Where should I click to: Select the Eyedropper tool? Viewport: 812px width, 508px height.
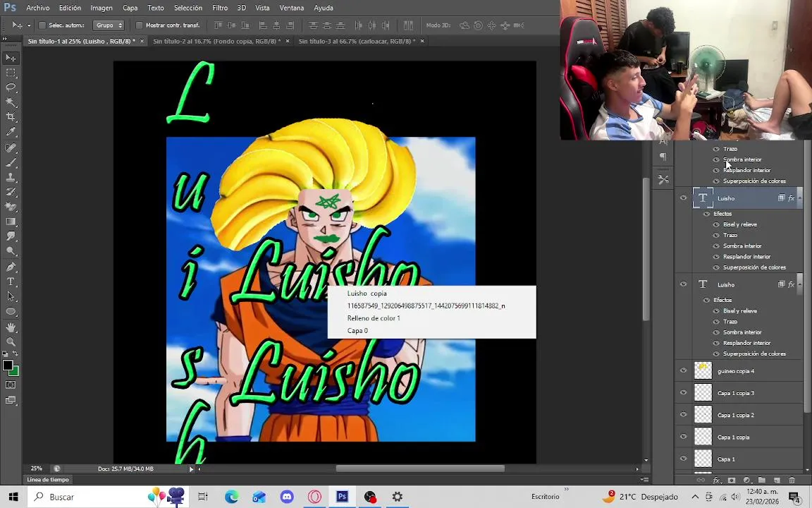tap(11, 132)
